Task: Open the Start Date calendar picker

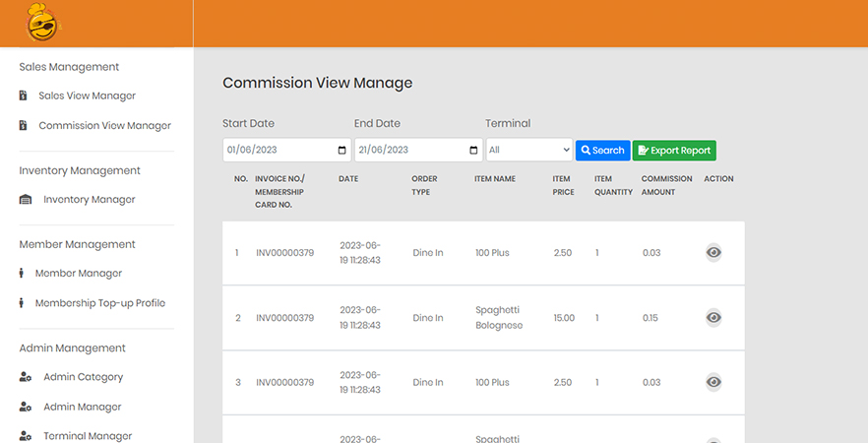Action: [341, 151]
